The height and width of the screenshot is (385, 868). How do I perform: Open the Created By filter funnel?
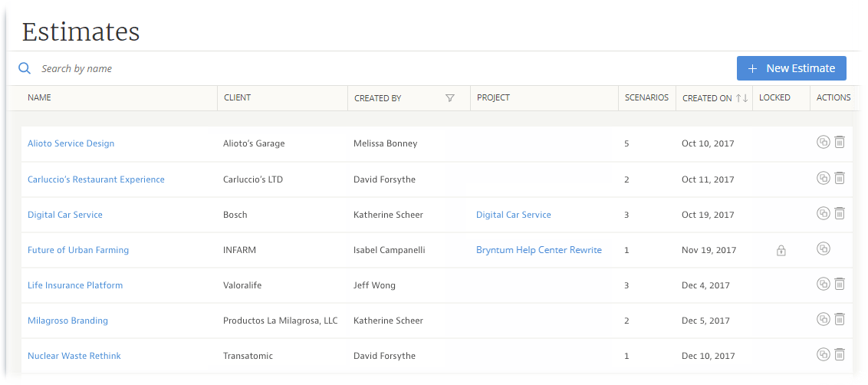pyautogui.click(x=450, y=98)
